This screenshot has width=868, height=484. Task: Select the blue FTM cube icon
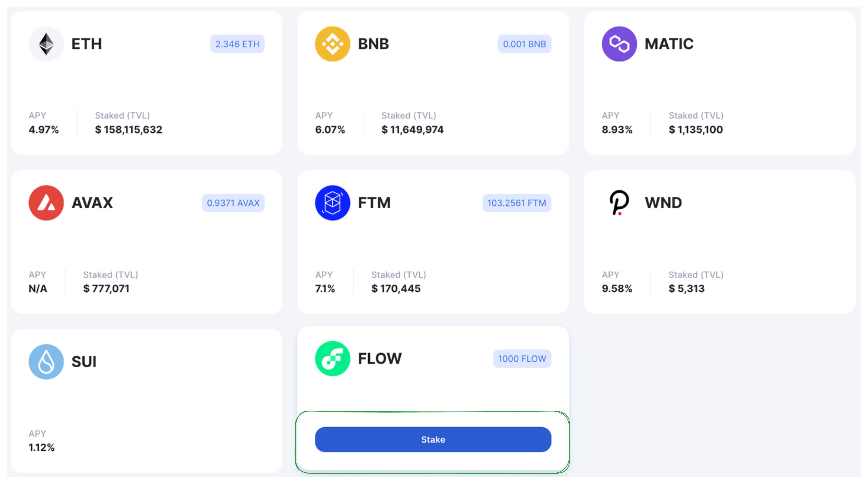coord(333,203)
